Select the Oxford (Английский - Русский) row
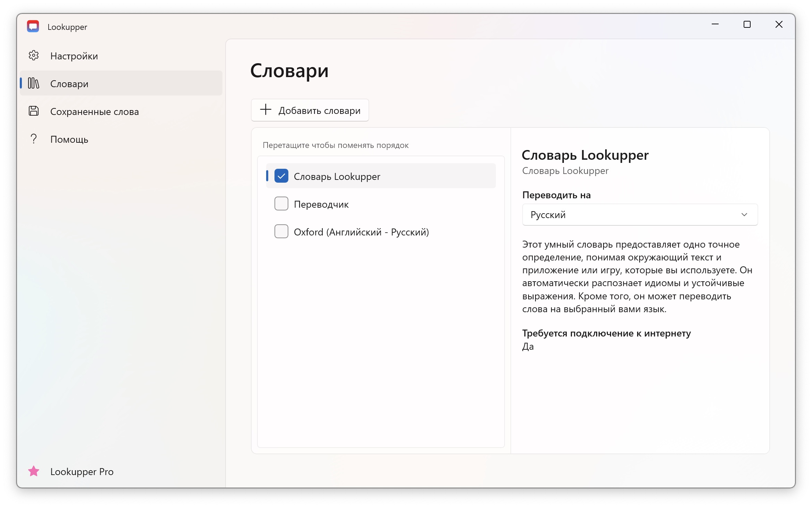The image size is (812, 507). click(381, 232)
